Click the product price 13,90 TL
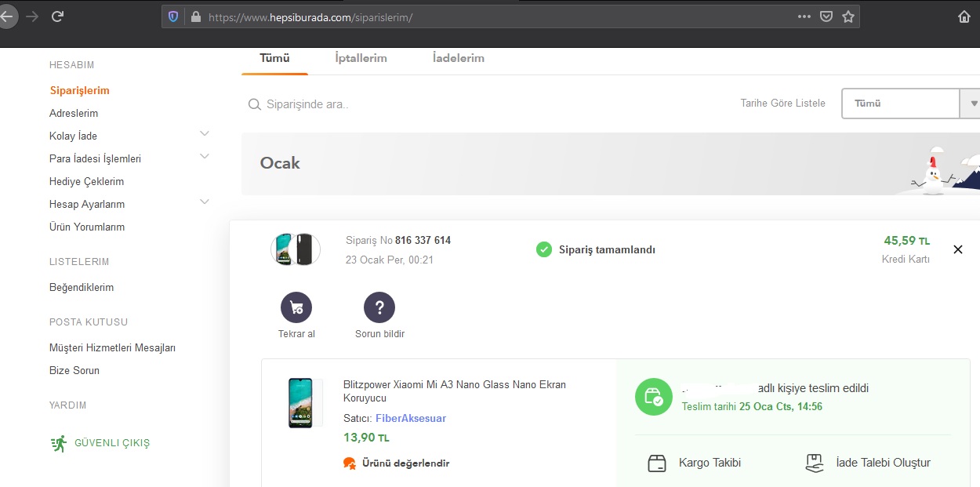Image resolution: width=980 pixels, height=487 pixels. click(x=366, y=438)
